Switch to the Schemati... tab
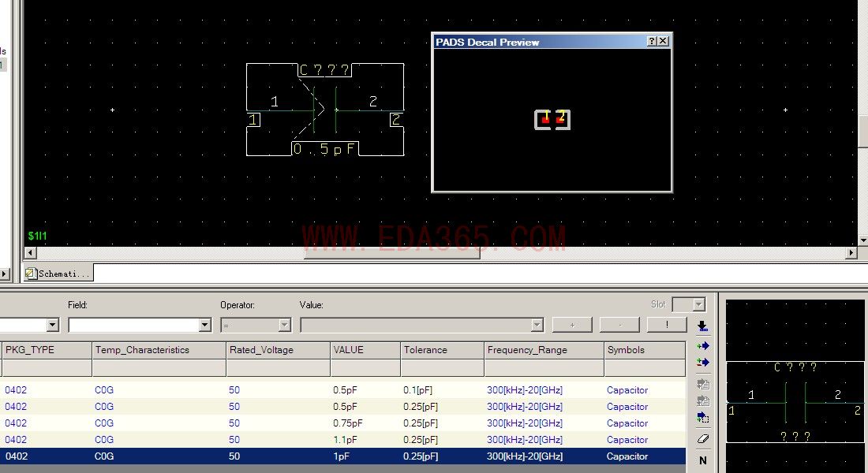868x473 pixels. [58, 274]
